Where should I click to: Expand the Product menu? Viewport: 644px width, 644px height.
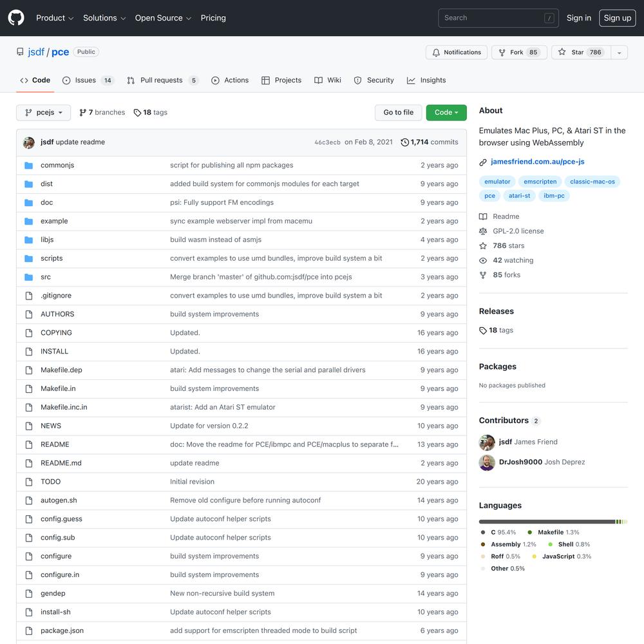[55, 18]
